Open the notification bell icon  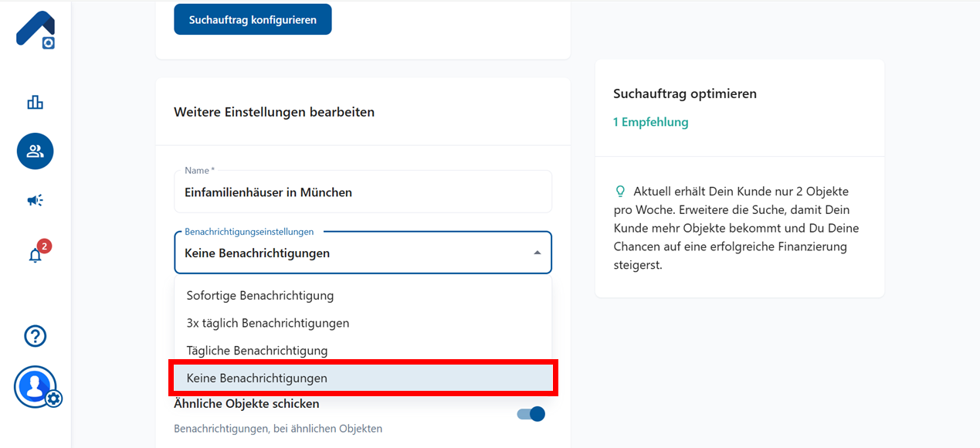(x=36, y=255)
